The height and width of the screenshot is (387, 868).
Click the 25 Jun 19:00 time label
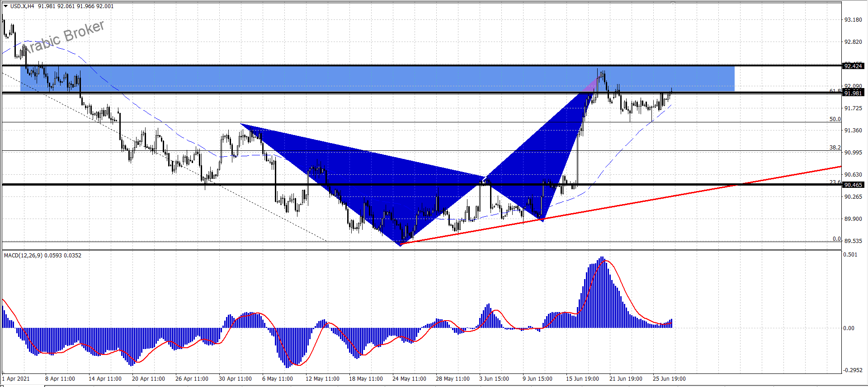click(669, 379)
